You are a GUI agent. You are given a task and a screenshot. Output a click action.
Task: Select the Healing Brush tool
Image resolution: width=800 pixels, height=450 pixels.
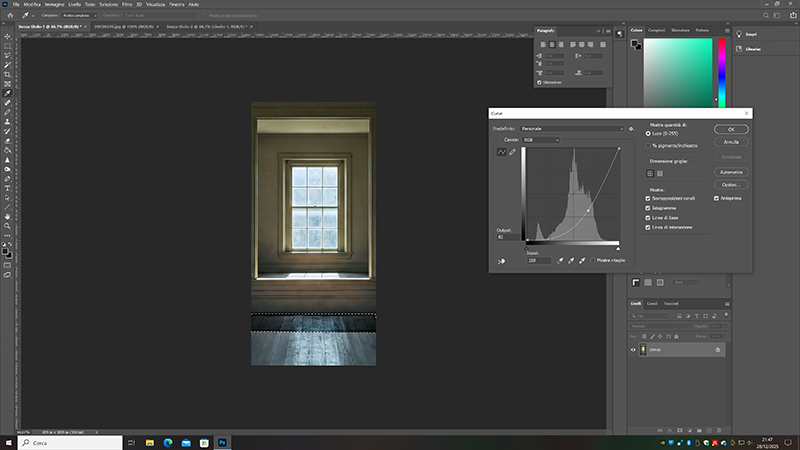[7, 103]
